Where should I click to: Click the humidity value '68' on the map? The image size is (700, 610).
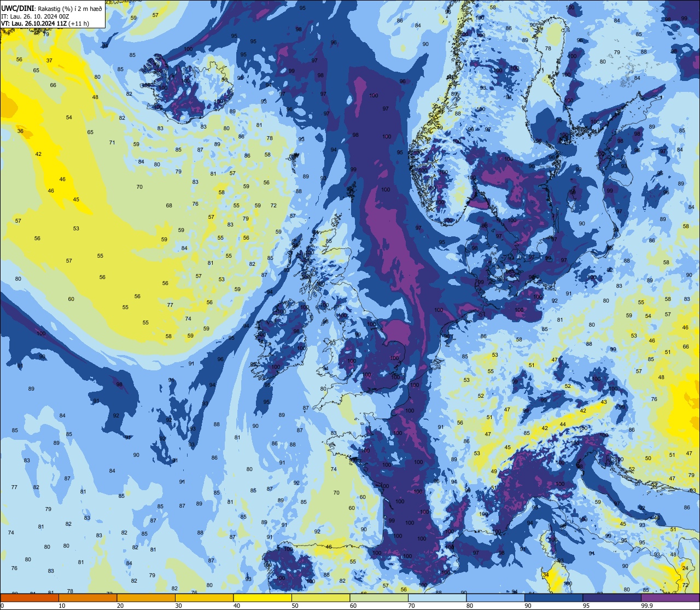(169, 206)
